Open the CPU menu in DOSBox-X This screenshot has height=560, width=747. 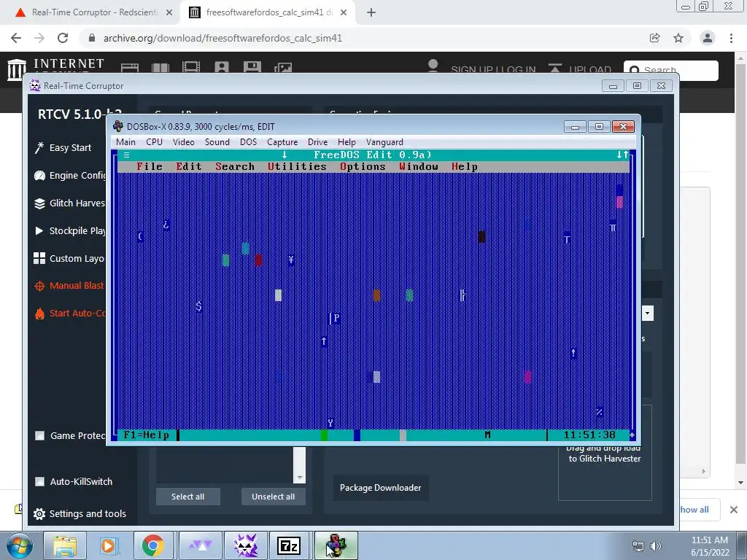coord(155,142)
